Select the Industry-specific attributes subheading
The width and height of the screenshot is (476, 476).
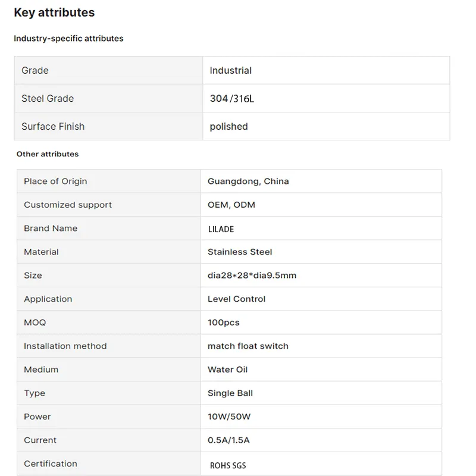pyautogui.click(x=68, y=39)
